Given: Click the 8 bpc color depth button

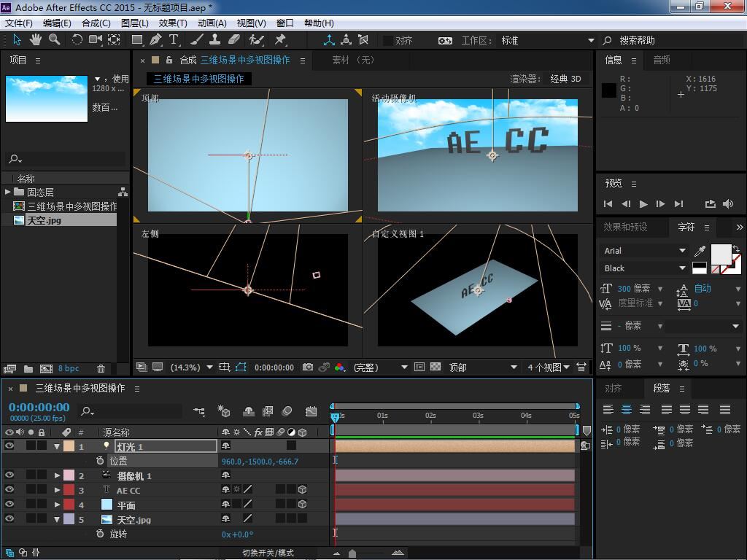Looking at the screenshot, I should tap(69, 368).
